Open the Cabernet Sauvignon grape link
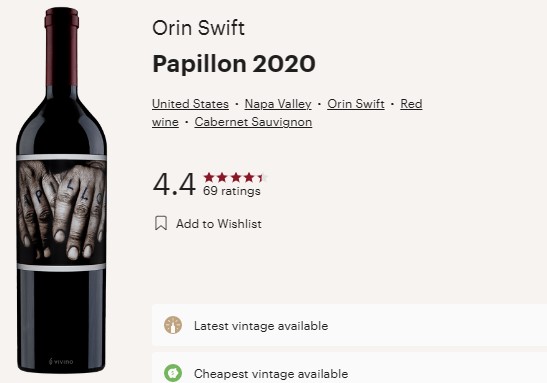 click(253, 122)
